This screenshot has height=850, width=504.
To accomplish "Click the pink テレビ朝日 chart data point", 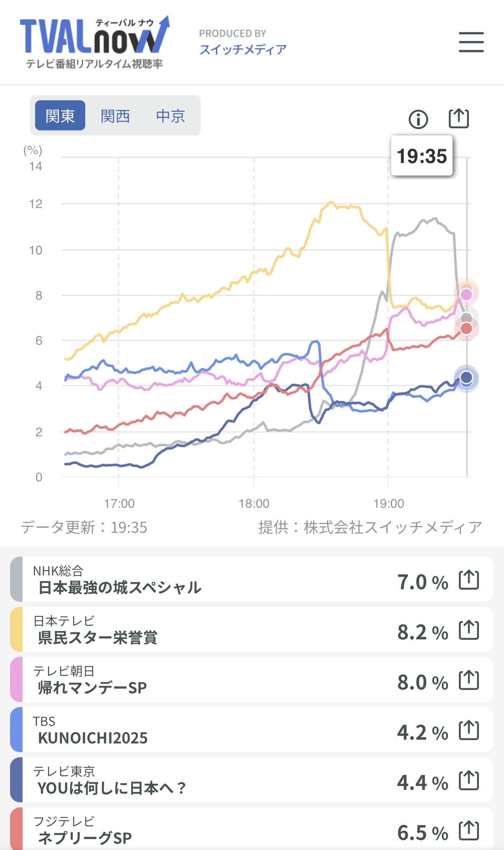I will [x=466, y=295].
